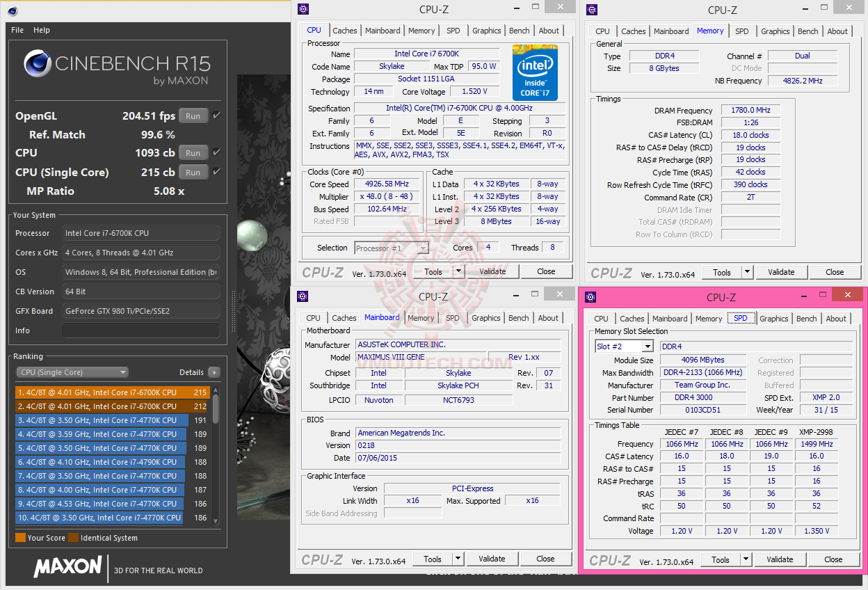Click the DRAM Frequency value 1780.0 MHz
Image resolution: width=868 pixels, height=590 pixels.
(x=750, y=110)
